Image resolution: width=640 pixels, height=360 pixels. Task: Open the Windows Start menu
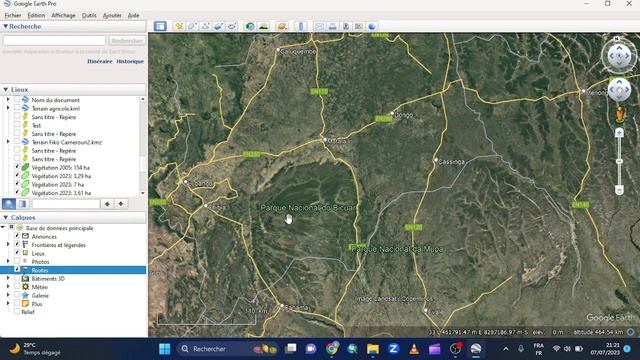[164, 349]
